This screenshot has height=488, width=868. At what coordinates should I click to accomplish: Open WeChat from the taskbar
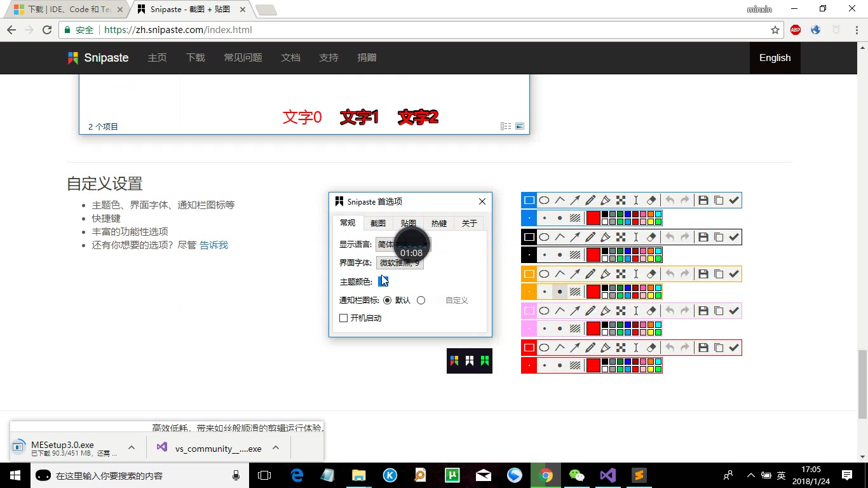(x=576, y=475)
